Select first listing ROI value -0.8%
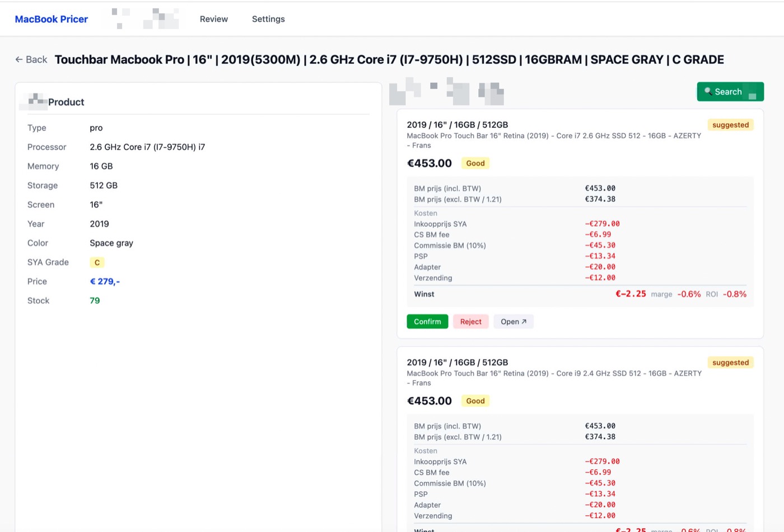 [x=735, y=294]
